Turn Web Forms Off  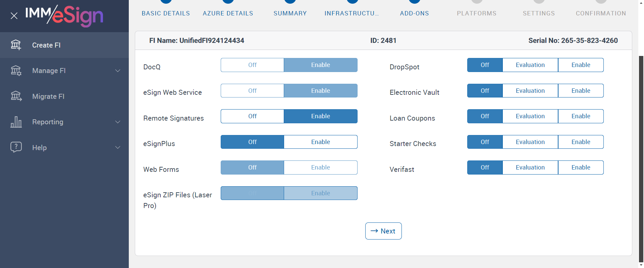point(252,167)
